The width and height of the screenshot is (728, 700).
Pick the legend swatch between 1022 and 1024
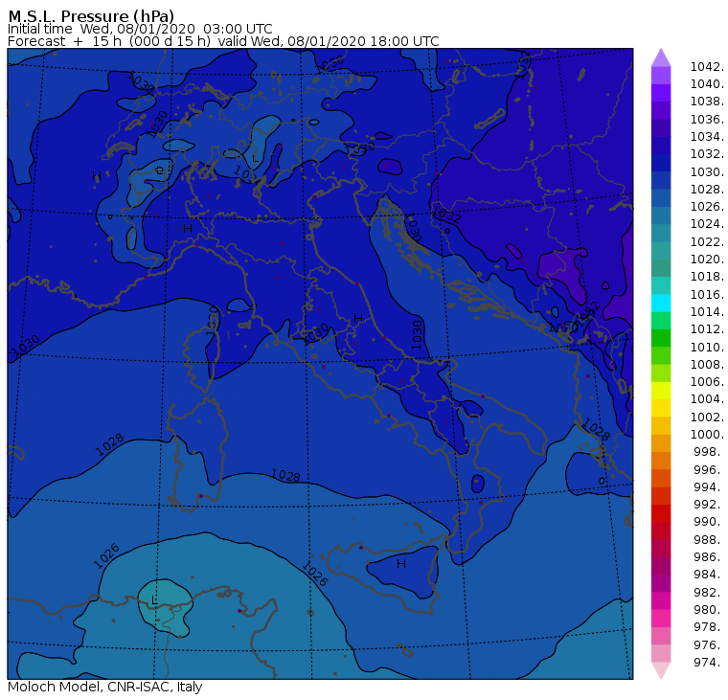pyautogui.click(x=661, y=233)
